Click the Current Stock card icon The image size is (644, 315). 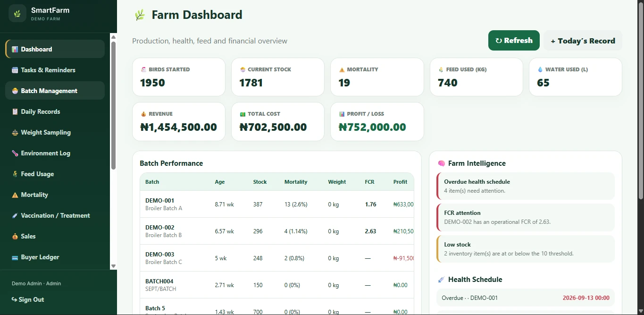(x=243, y=69)
